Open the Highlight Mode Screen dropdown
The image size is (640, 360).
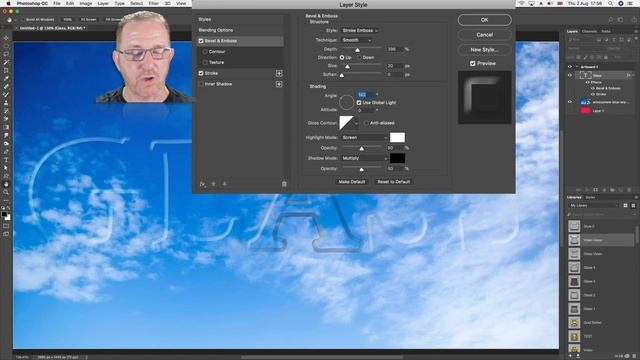(364, 138)
